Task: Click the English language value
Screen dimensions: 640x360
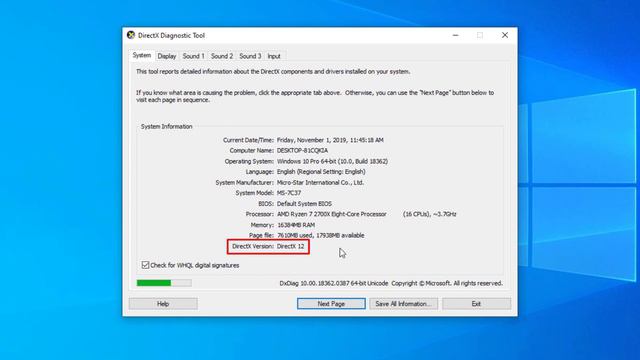Action: click(321, 172)
